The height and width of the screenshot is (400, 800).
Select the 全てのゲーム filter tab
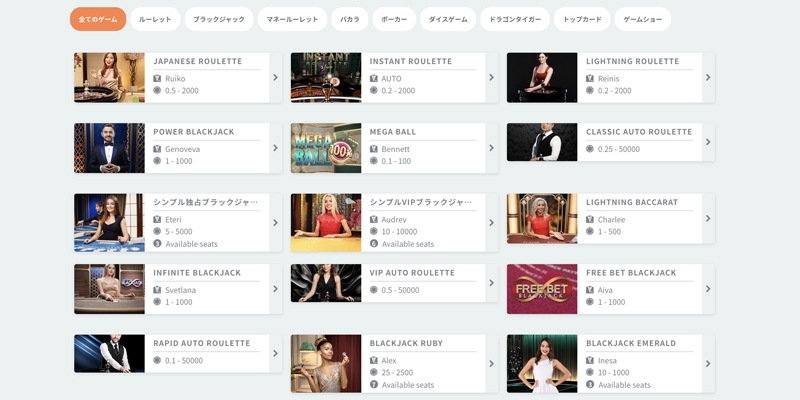(98, 19)
